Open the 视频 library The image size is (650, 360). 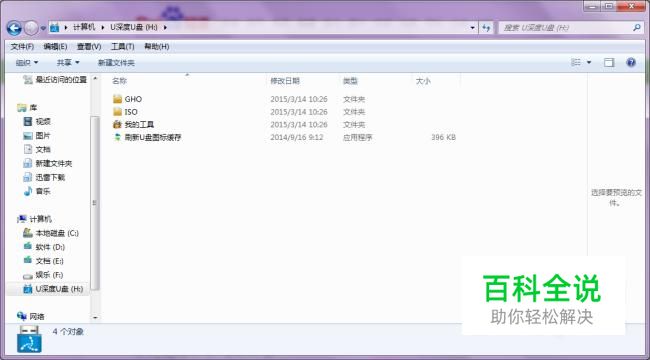pos(37,122)
